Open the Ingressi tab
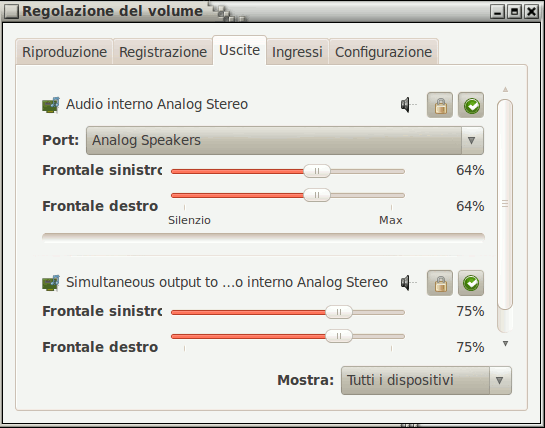The height and width of the screenshot is (428, 545). tap(297, 52)
